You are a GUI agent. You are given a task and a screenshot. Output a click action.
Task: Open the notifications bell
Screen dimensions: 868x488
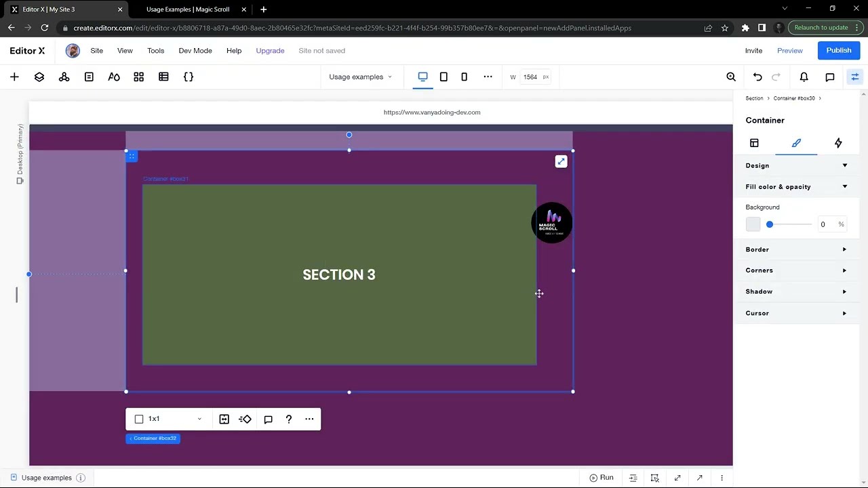click(x=804, y=77)
